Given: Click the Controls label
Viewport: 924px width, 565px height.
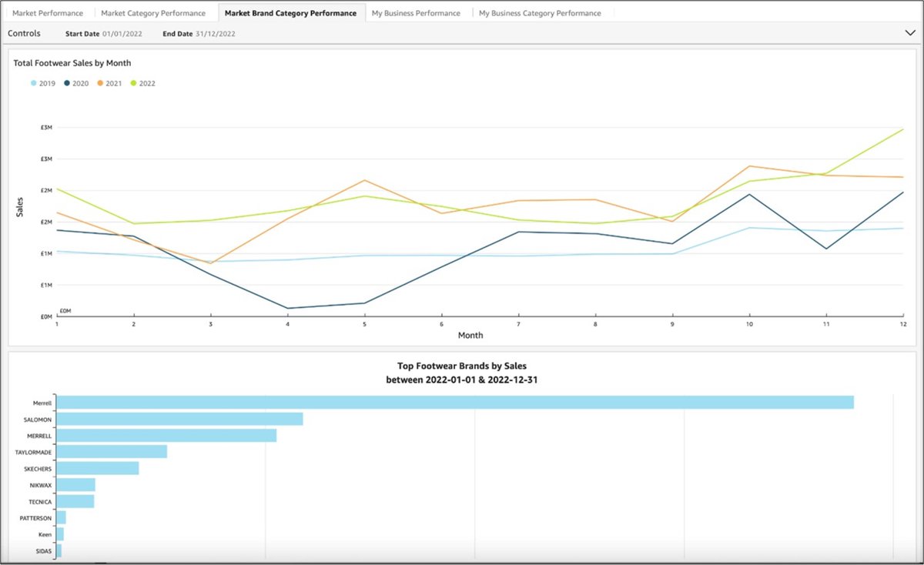Looking at the screenshot, I should click(x=24, y=33).
